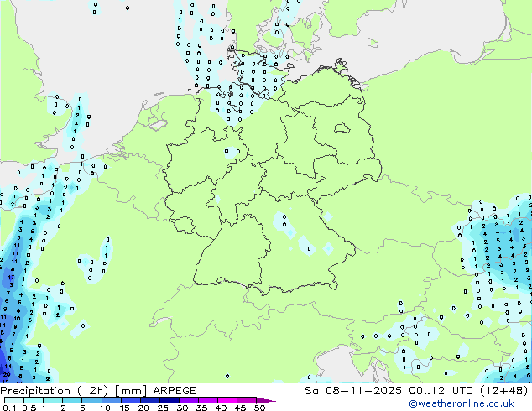This screenshot has height=411, width=532.
Task: Click the '45' legend scale label
Action: 240,408
